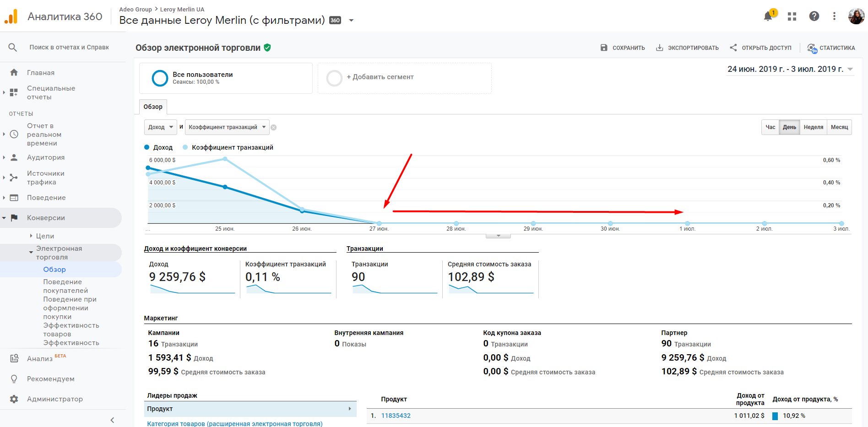This screenshot has height=427, width=868.
Task: Switch chart granularity to Неделя
Action: [813, 127]
